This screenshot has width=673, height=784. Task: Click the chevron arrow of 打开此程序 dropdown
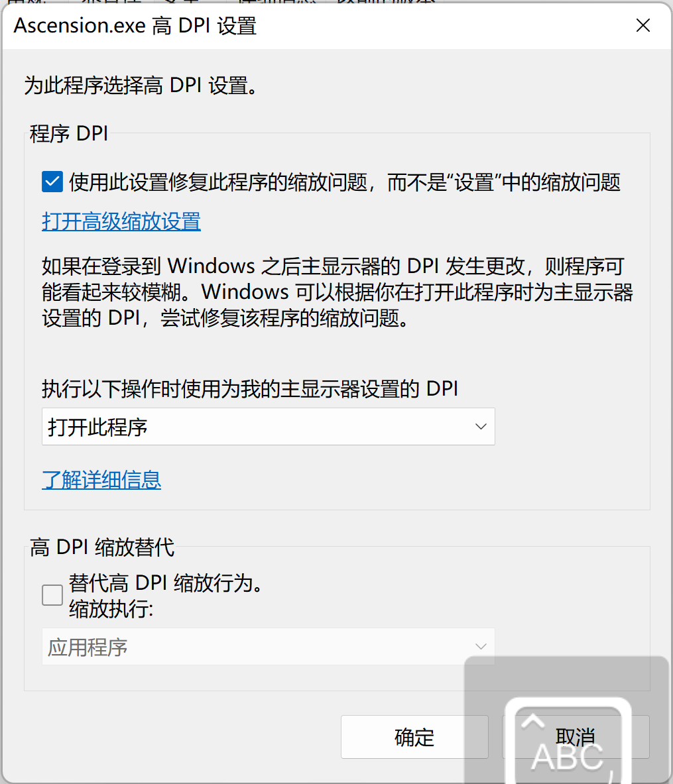point(481,427)
